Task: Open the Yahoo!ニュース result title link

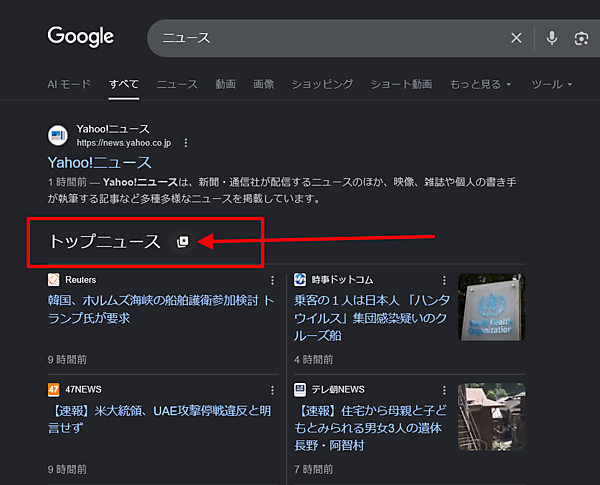Action: (99, 163)
